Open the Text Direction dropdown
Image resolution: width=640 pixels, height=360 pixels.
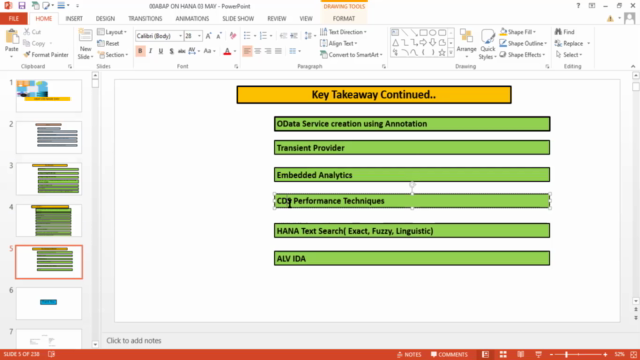pos(343,32)
